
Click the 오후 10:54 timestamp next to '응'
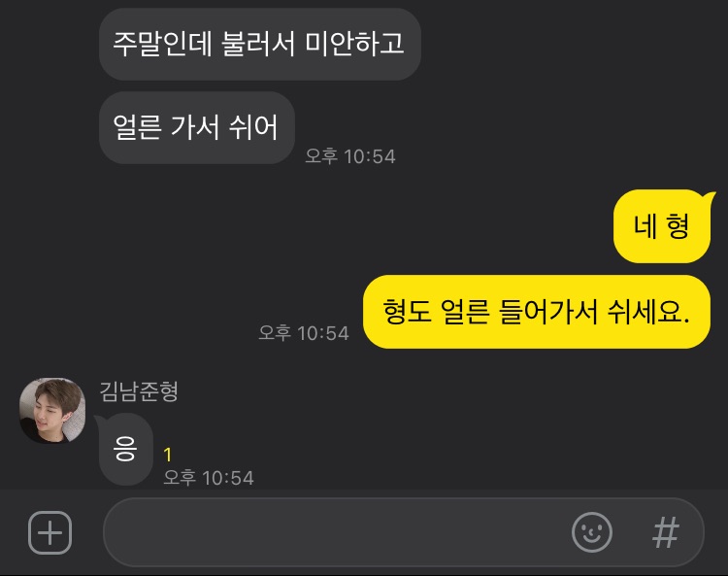pyautogui.click(x=209, y=478)
